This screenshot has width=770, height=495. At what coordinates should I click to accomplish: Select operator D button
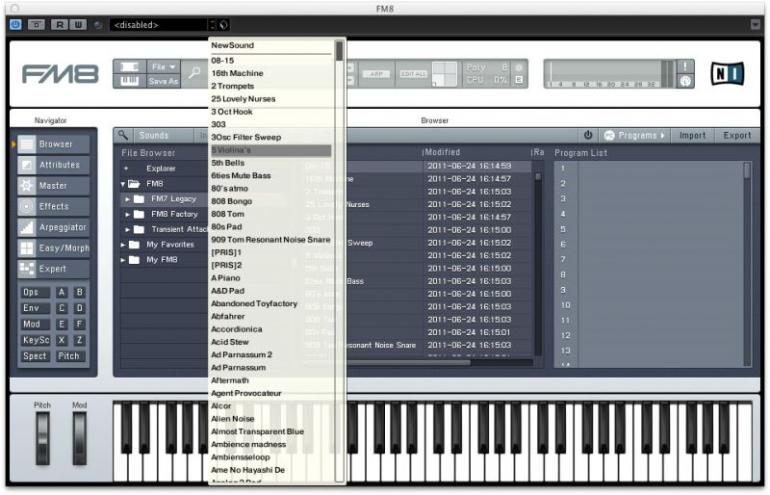[x=79, y=308]
